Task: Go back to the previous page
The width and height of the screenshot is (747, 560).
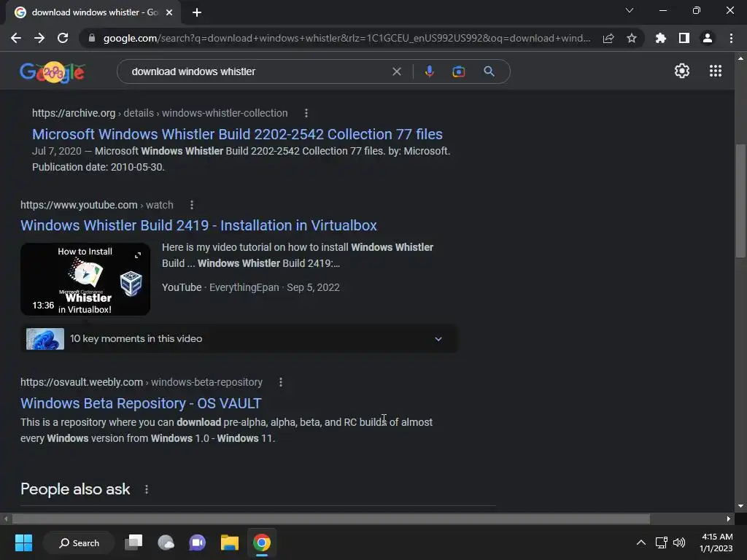Action: click(x=16, y=38)
